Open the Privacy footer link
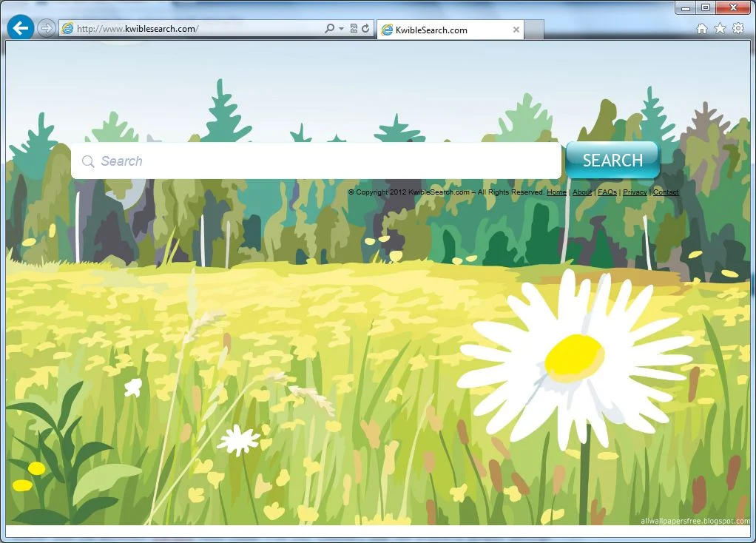The height and width of the screenshot is (543, 756). 635,192
